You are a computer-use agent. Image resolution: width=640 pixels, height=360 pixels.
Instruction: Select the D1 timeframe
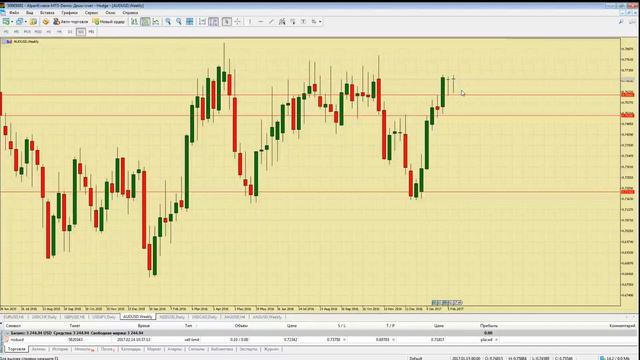[x=70, y=31]
